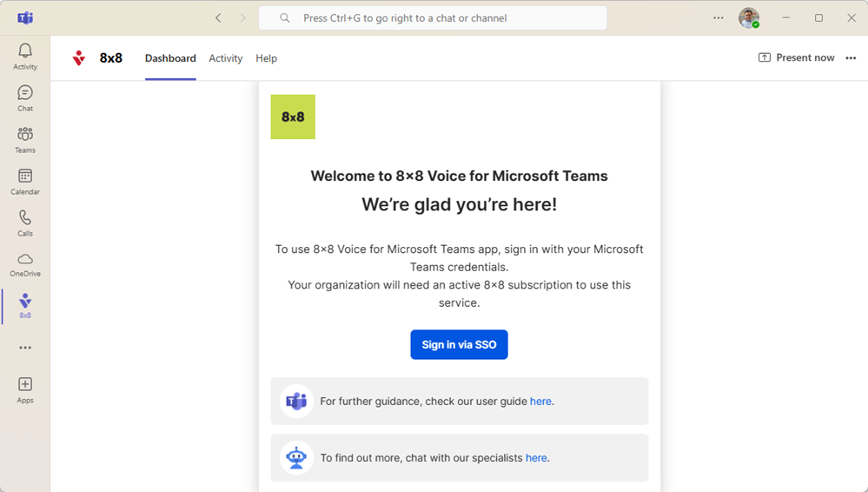Open Settings and more menu in title bar
The width and height of the screenshot is (868, 492).
coord(719,17)
